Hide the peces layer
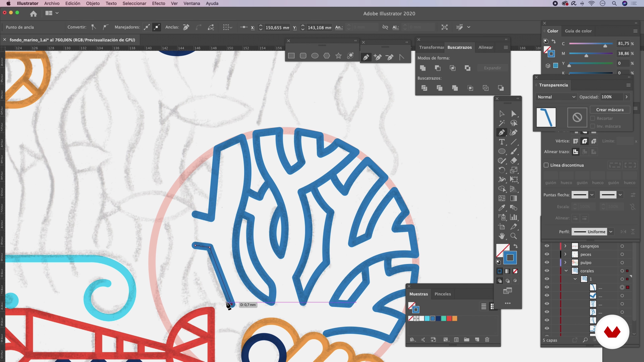 (x=547, y=254)
